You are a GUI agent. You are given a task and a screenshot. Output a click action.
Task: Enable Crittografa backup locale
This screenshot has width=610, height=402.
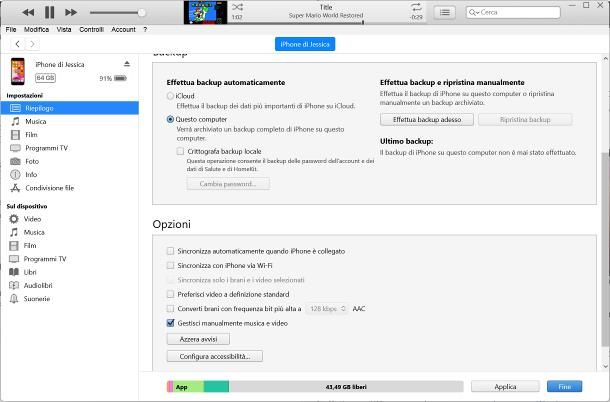[180, 151]
